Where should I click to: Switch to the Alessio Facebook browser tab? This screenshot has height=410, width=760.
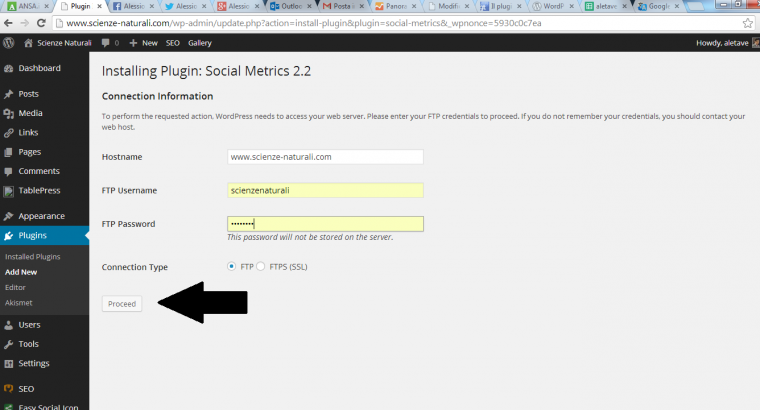[133, 6]
